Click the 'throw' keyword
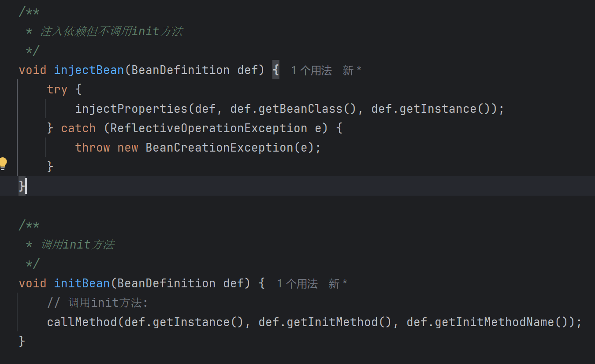595x364 pixels. point(93,148)
